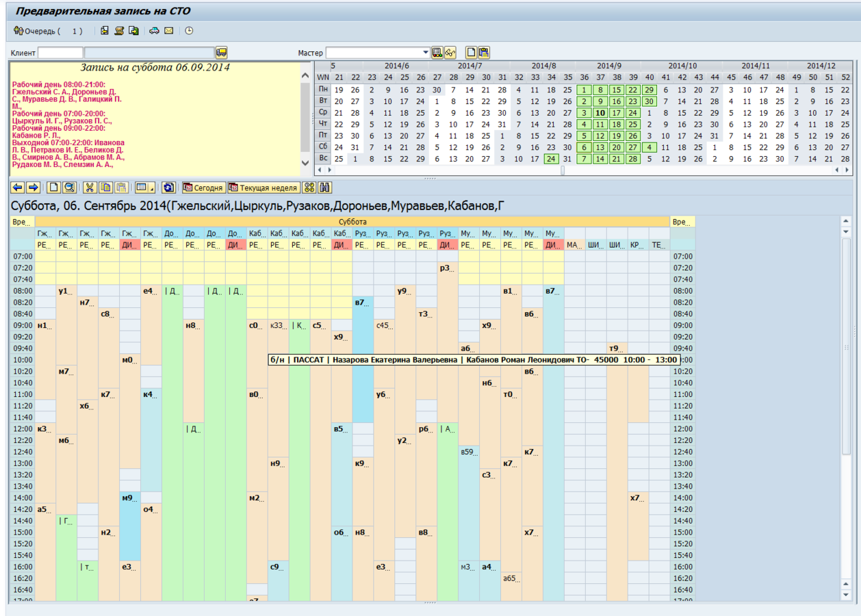Viewport: 861px width, 616px height.
Task: Click the glasses display icon near Мастер
Action: (x=450, y=53)
